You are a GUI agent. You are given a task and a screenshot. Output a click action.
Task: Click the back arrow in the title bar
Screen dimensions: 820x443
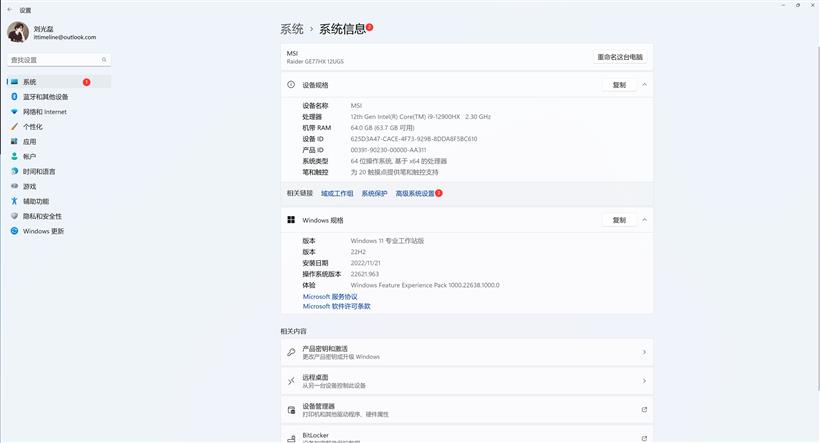click(9, 10)
